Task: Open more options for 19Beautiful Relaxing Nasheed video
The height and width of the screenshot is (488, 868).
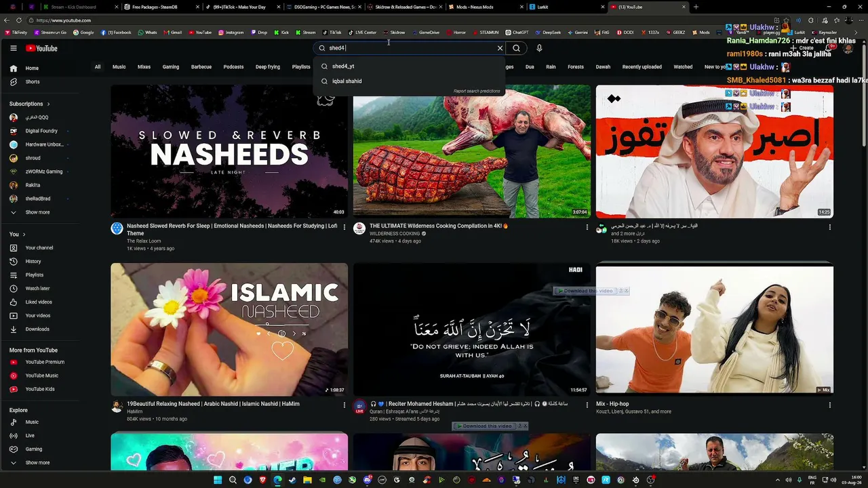Action: 344,405
